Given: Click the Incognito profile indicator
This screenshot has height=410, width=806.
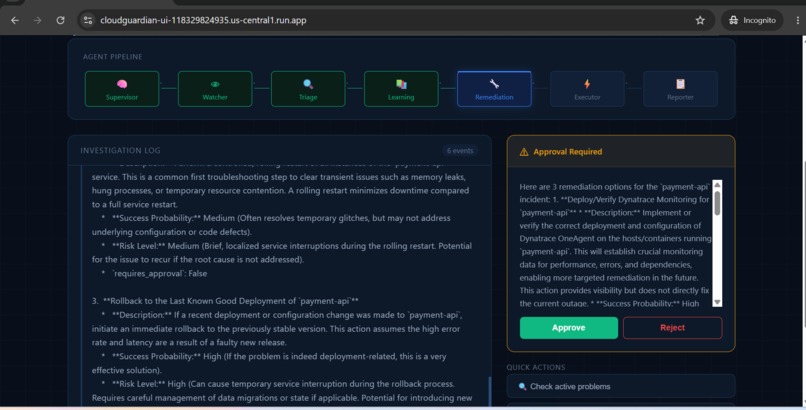Looking at the screenshot, I should (752, 20).
